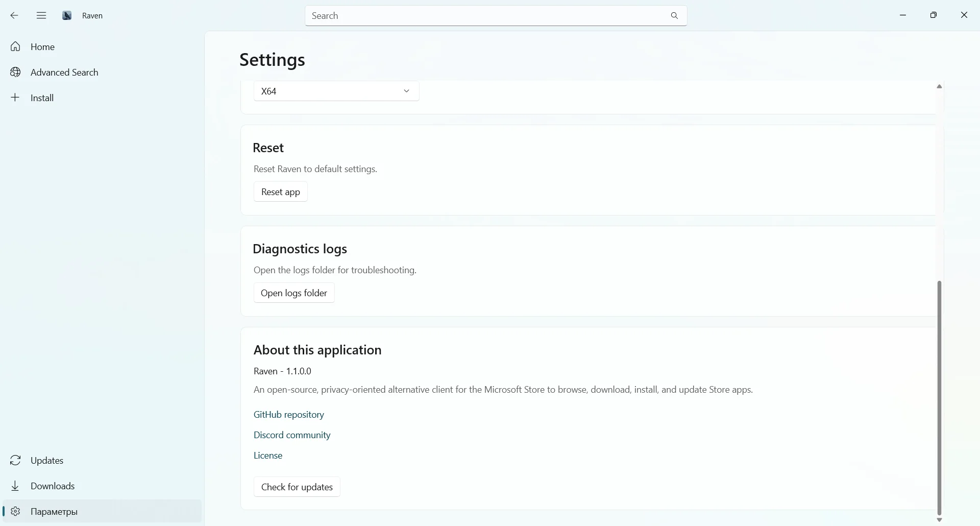Click the scrollbar down arrow

(x=939, y=520)
